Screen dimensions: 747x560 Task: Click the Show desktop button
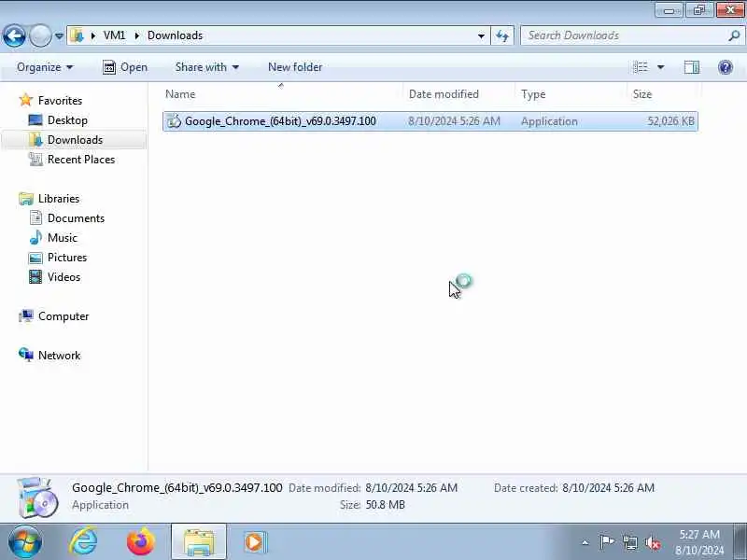coord(740,541)
